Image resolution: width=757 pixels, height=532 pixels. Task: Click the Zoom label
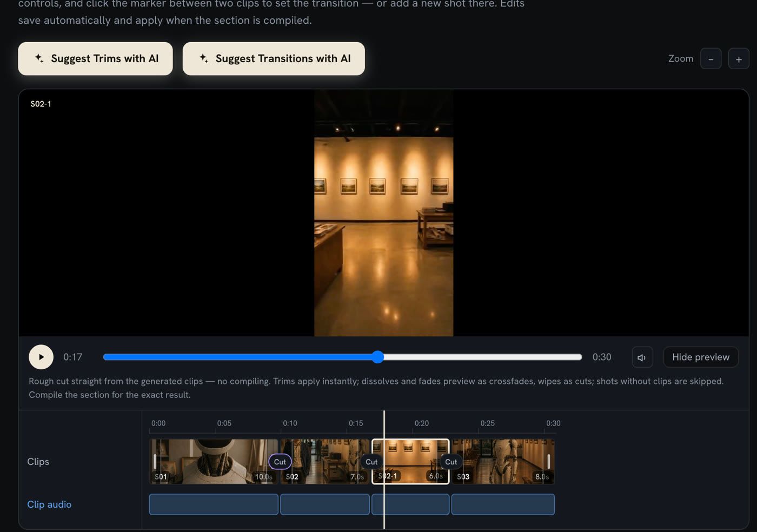coord(681,58)
